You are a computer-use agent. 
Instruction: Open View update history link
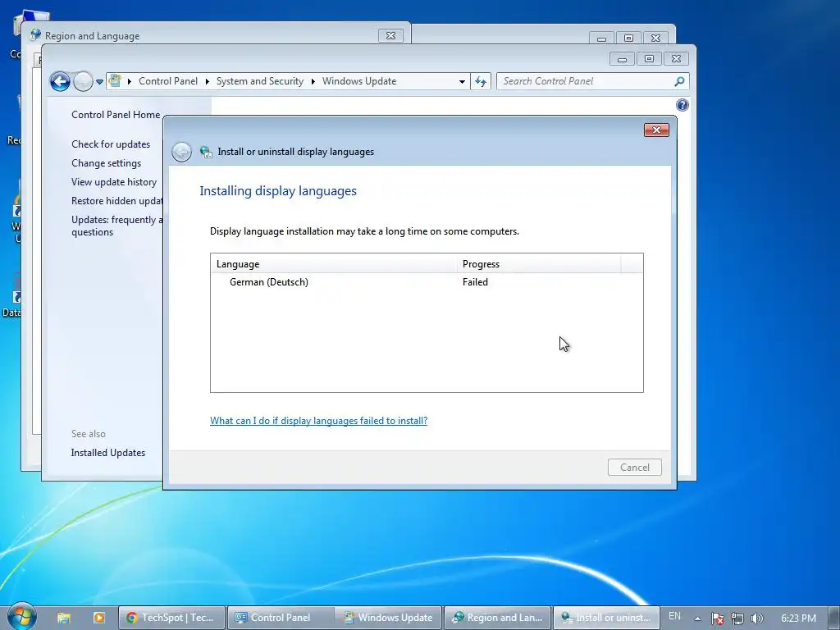point(114,181)
